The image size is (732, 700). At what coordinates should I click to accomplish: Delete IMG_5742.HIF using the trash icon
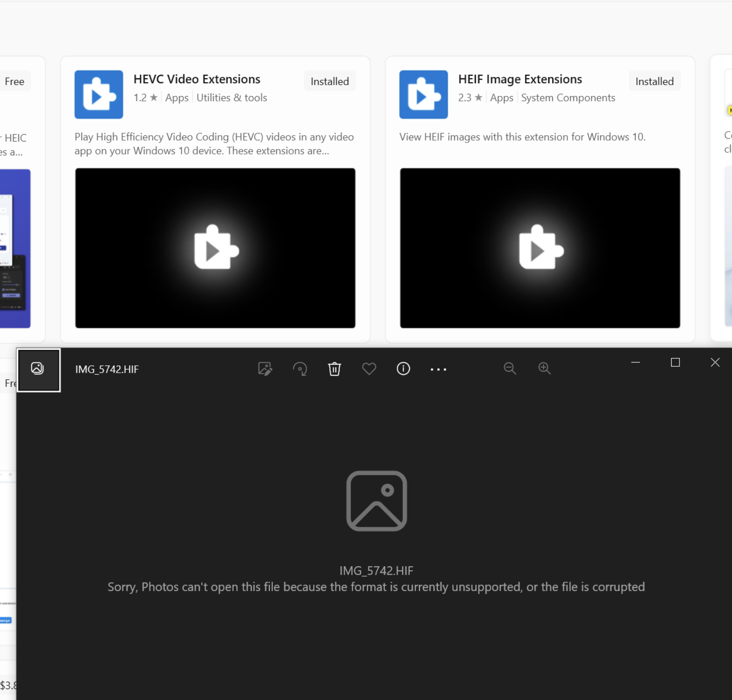(335, 369)
